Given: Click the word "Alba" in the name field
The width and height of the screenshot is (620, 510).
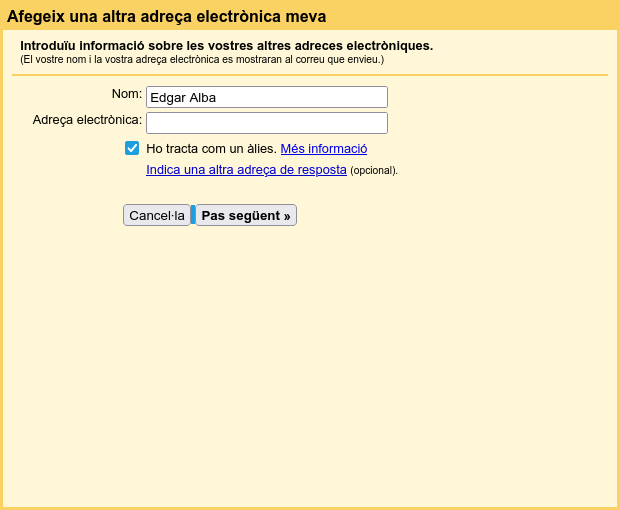Looking at the screenshot, I should pos(201,97).
